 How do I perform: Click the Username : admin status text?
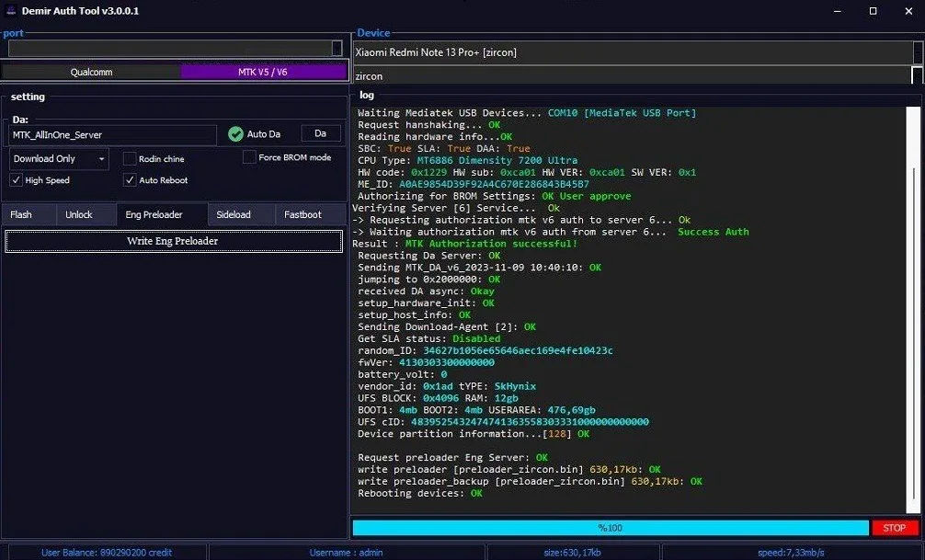pos(347,553)
